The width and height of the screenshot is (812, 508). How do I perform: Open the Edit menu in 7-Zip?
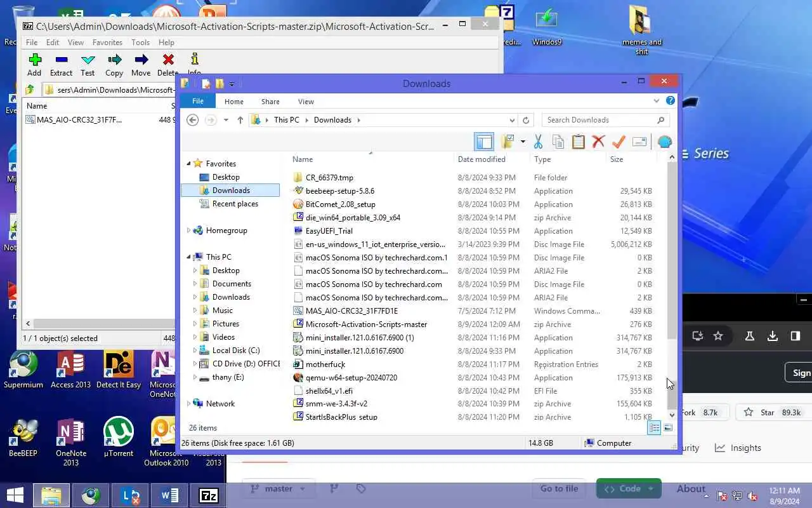(53, 43)
